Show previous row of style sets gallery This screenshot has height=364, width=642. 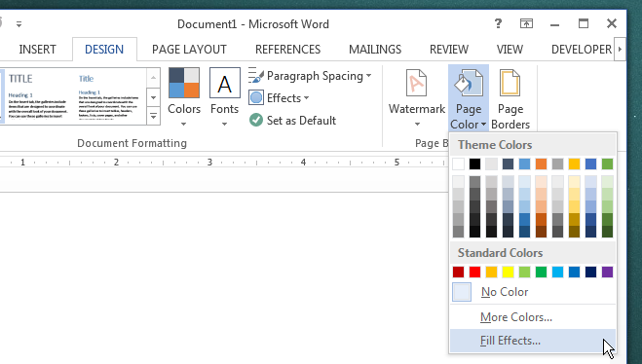[153, 78]
